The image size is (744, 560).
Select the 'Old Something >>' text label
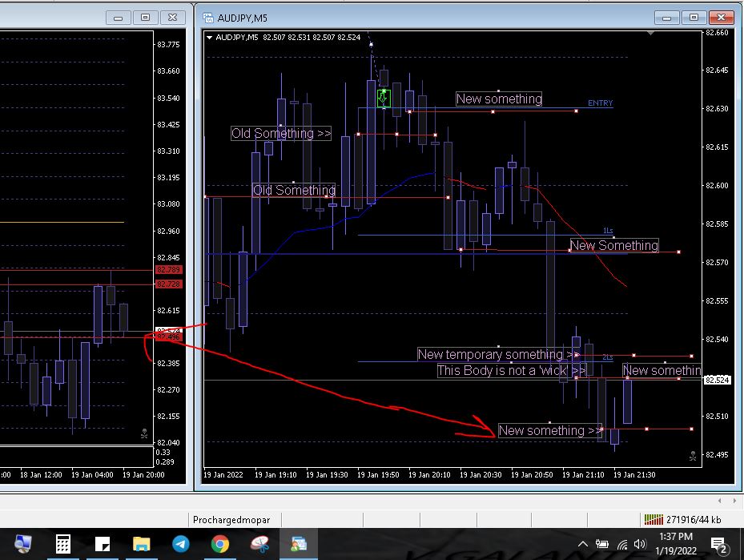coord(281,133)
